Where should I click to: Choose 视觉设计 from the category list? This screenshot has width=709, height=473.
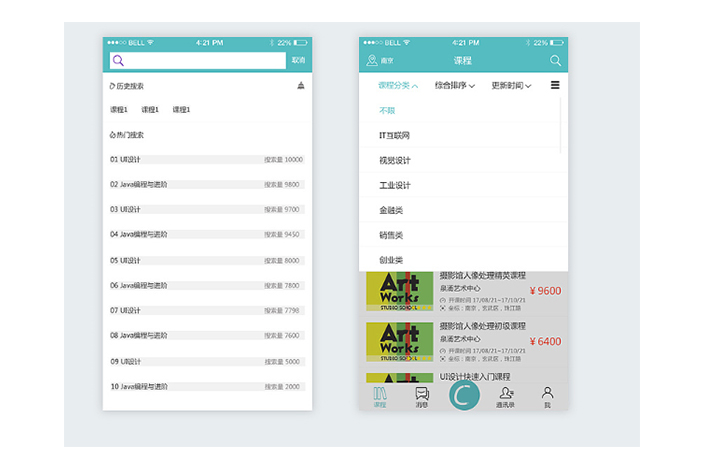click(394, 160)
